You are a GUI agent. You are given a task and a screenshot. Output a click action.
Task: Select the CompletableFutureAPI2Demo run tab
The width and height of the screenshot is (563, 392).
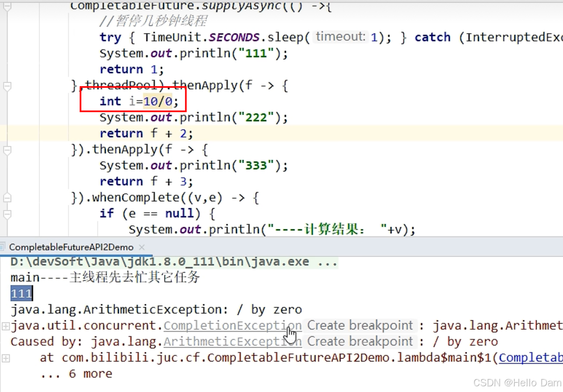tap(71, 247)
